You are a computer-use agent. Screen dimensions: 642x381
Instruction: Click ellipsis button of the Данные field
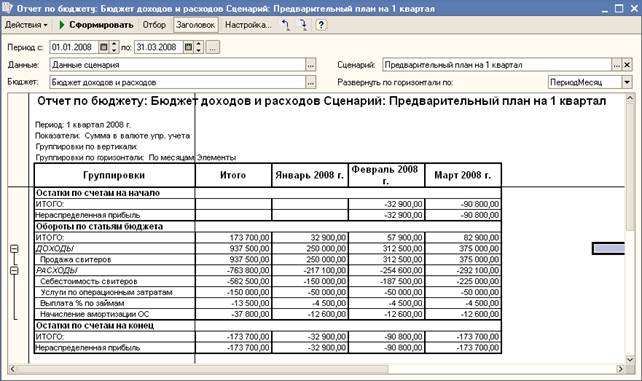pyautogui.click(x=311, y=65)
